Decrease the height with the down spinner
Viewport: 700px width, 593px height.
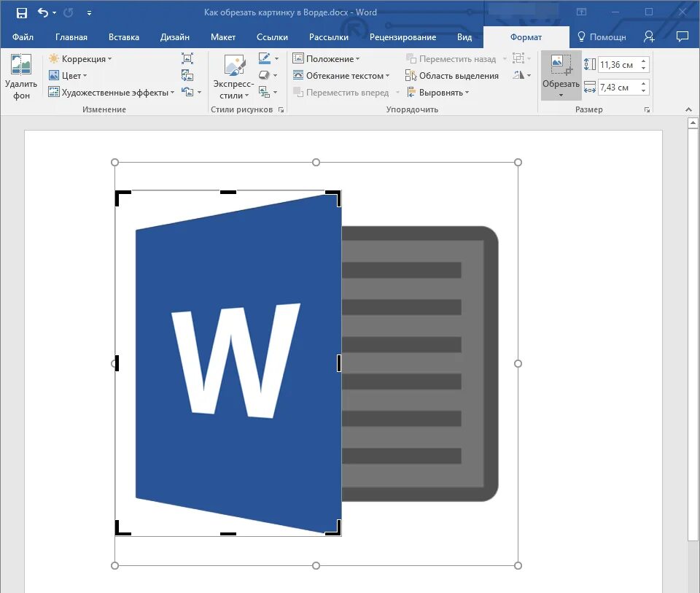644,69
